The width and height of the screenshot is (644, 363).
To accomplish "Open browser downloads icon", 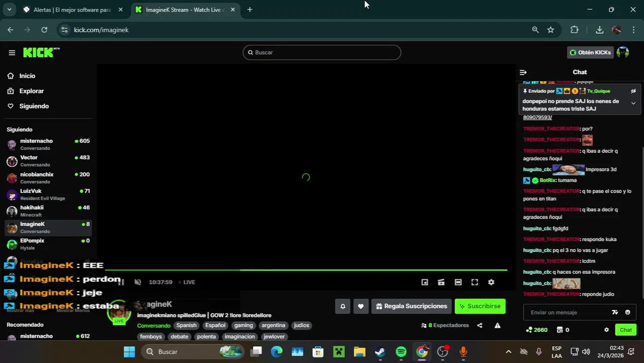I will pos(599,30).
